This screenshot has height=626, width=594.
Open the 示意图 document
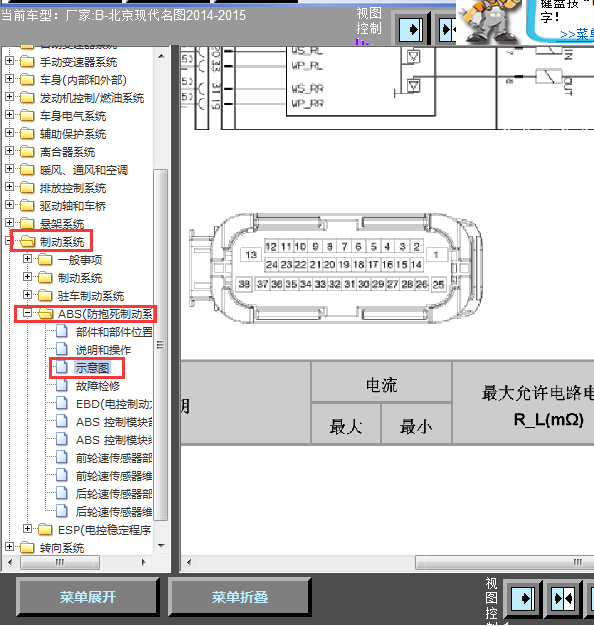point(92,368)
